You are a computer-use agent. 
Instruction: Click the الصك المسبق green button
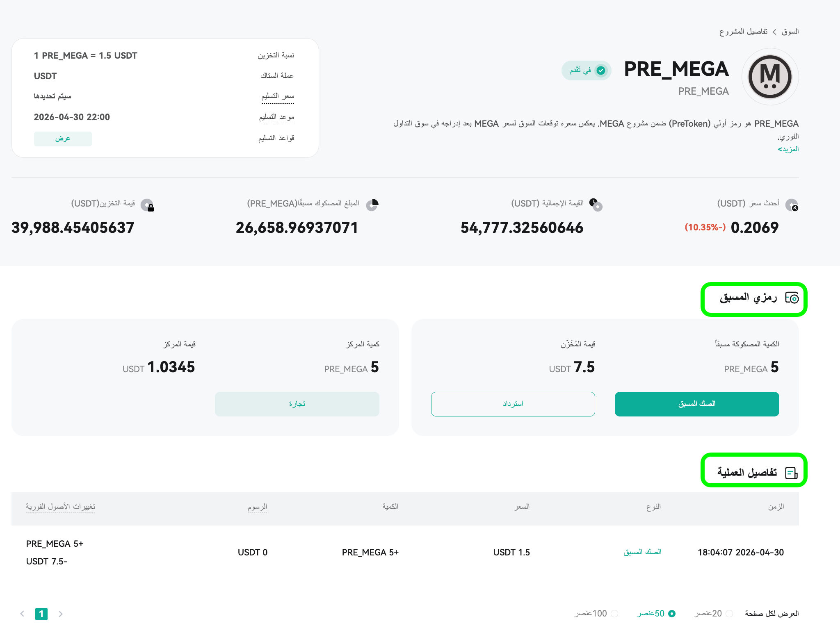(x=697, y=404)
